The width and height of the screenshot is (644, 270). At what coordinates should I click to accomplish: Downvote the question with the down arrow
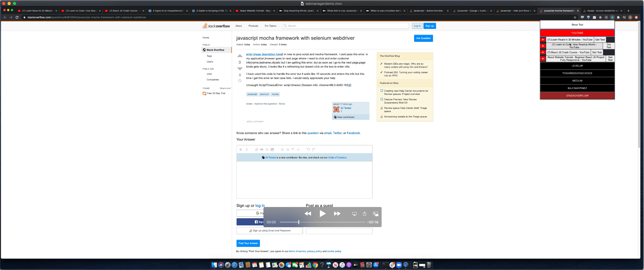click(240, 69)
